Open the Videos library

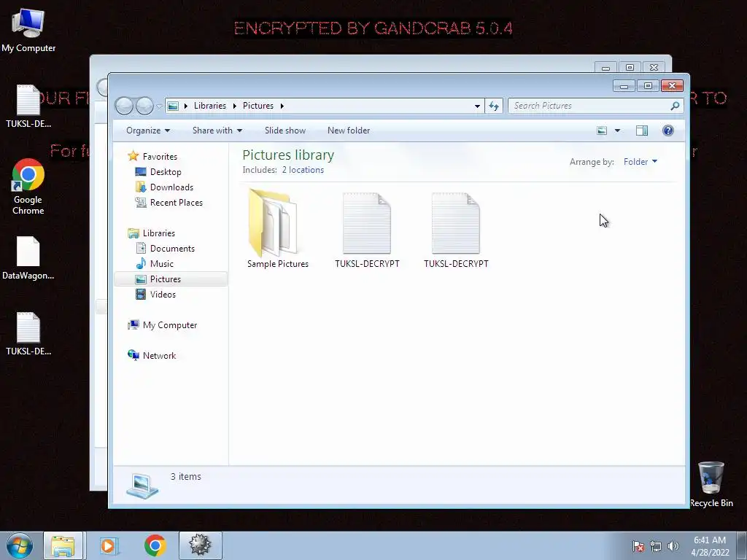[x=163, y=295]
